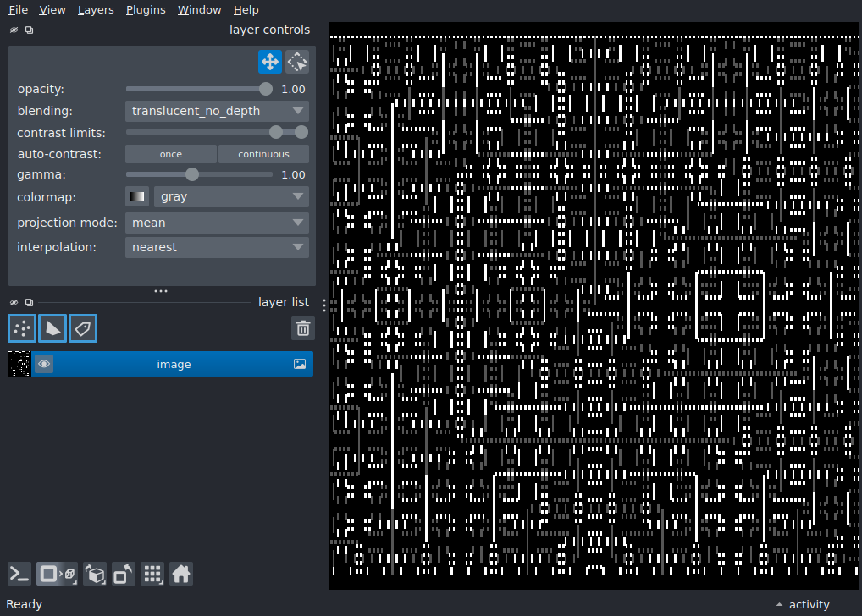
Task: Click the continuous auto-contrast button
Action: [263, 154]
